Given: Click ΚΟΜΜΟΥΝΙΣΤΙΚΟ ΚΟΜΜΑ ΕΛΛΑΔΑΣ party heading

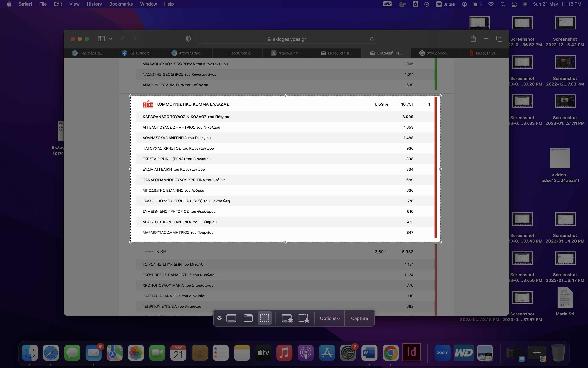Looking at the screenshot, I should (192, 104).
